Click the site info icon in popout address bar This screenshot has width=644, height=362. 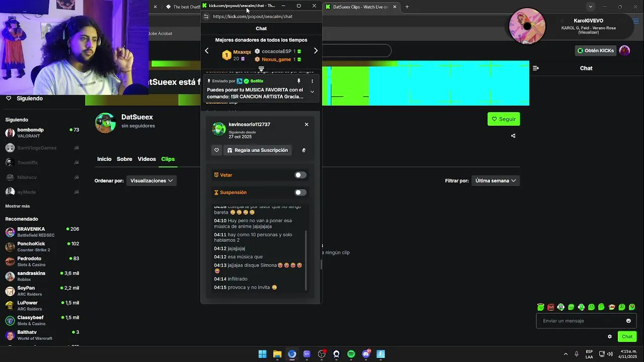206,17
